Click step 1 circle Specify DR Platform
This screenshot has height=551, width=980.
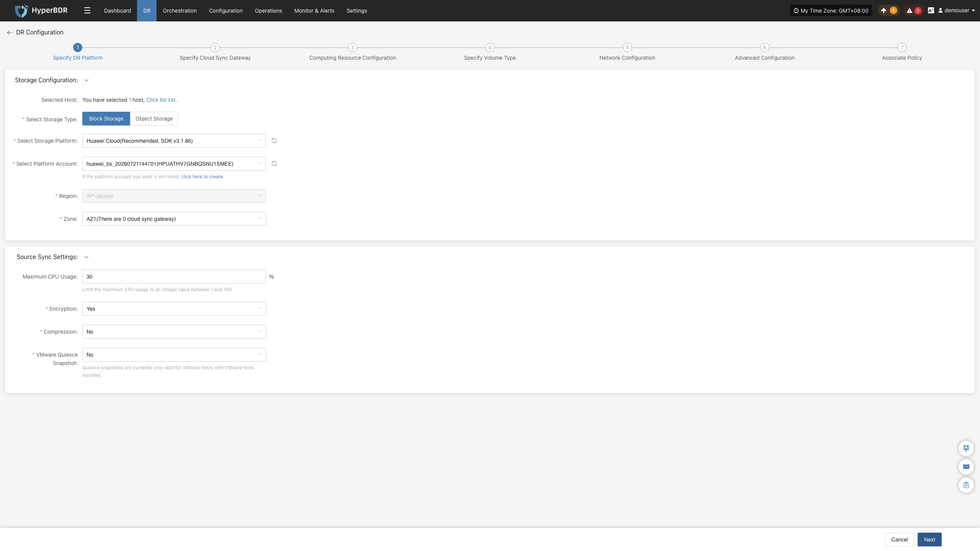(78, 47)
